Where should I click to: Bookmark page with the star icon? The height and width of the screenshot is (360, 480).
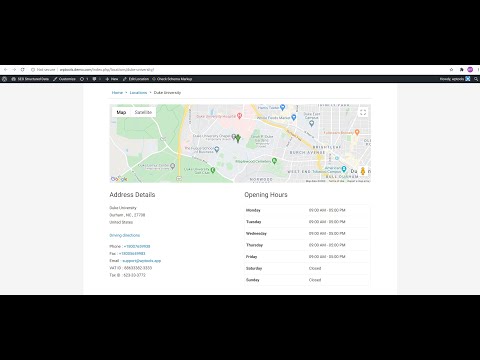click(x=451, y=70)
